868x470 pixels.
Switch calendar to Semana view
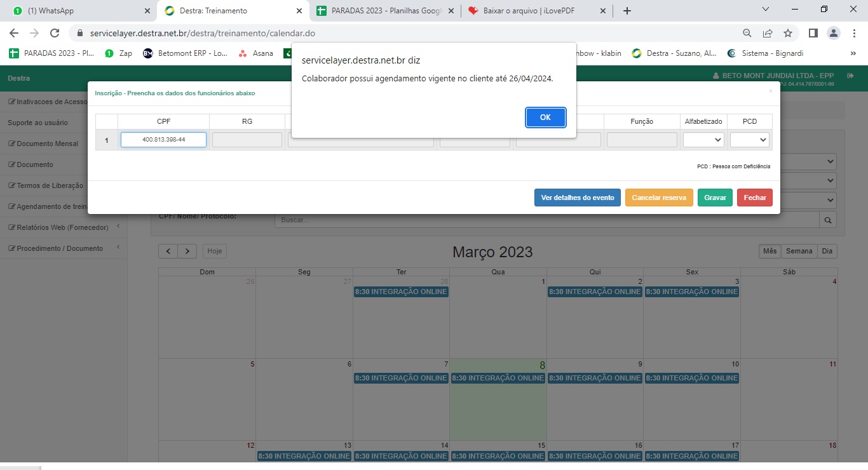pos(799,251)
